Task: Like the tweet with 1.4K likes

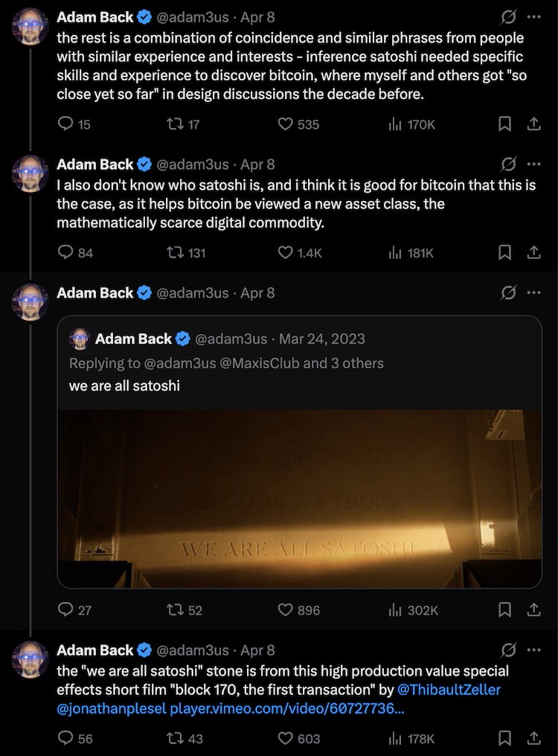Action: [285, 253]
